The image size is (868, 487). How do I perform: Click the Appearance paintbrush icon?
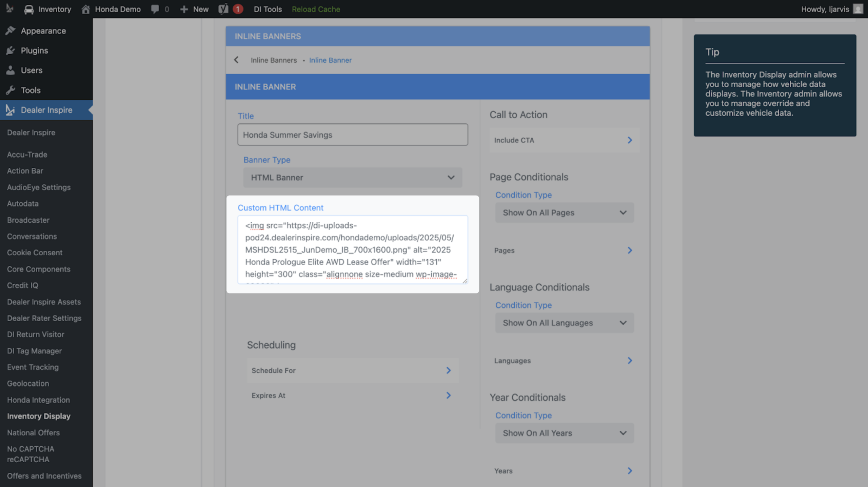tap(11, 31)
